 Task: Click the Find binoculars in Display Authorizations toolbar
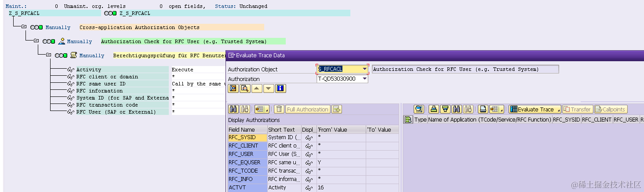(233, 109)
